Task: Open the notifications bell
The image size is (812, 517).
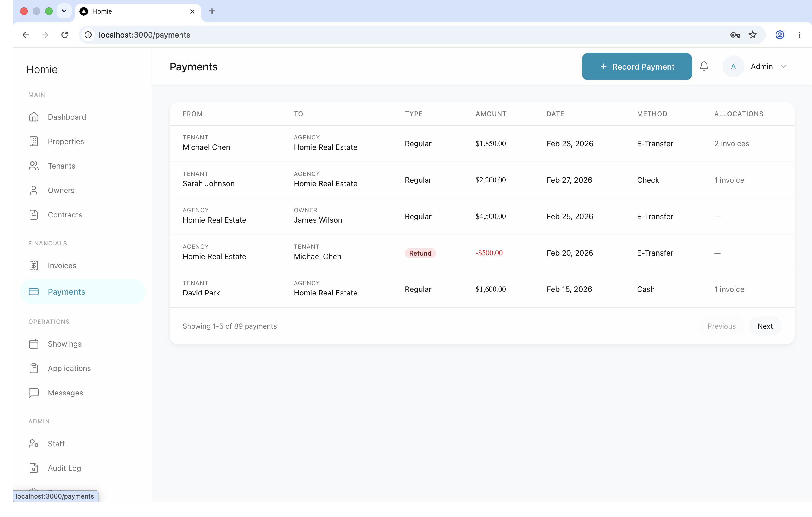Action: coord(704,66)
